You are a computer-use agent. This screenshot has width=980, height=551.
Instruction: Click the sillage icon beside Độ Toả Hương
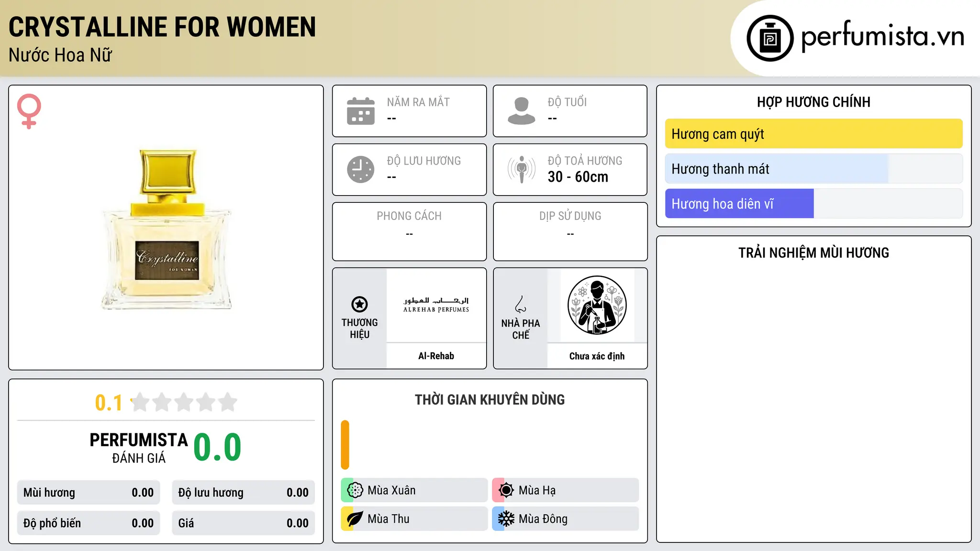(x=522, y=169)
